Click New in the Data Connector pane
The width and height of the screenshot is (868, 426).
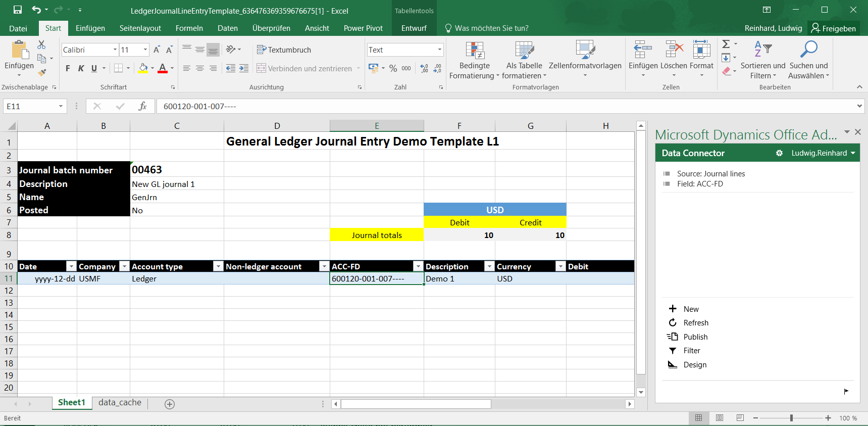691,309
